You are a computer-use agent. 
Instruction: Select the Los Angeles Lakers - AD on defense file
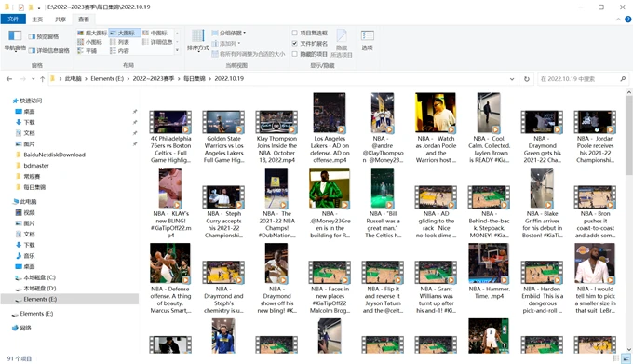(x=330, y=128)
